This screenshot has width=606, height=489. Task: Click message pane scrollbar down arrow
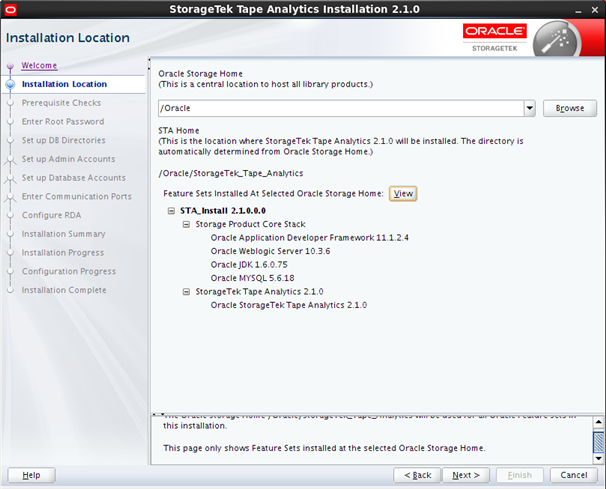(x=598, y=459)
